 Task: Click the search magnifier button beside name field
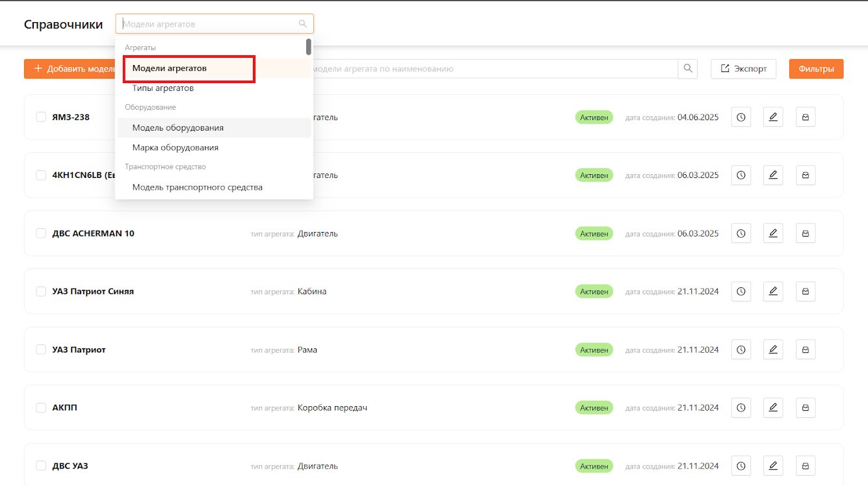pos(688,69)
